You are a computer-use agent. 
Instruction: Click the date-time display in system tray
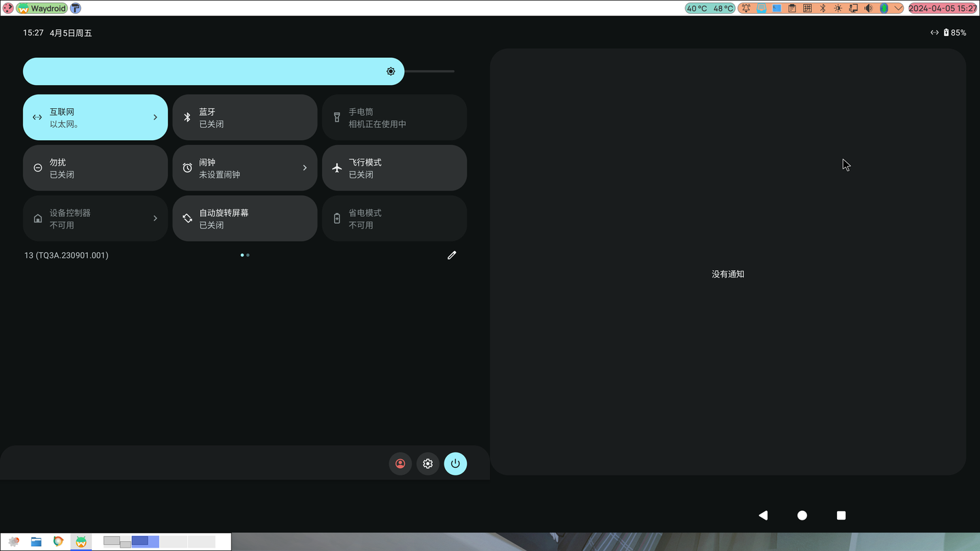(943, 7)
